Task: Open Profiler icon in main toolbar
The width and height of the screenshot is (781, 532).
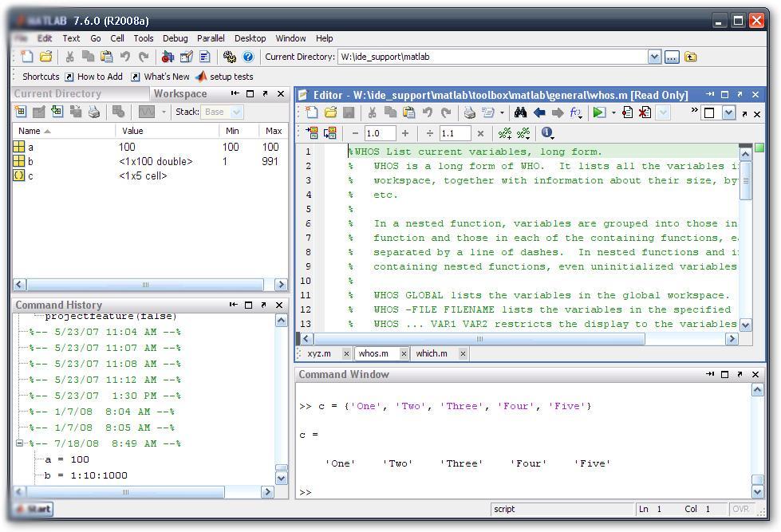Action: click(205, 57)
